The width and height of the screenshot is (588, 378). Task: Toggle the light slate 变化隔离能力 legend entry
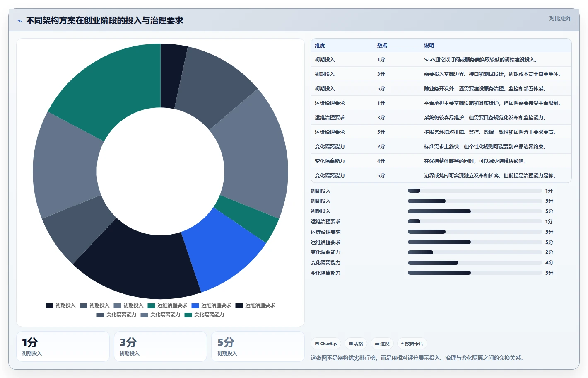point(160,315)
